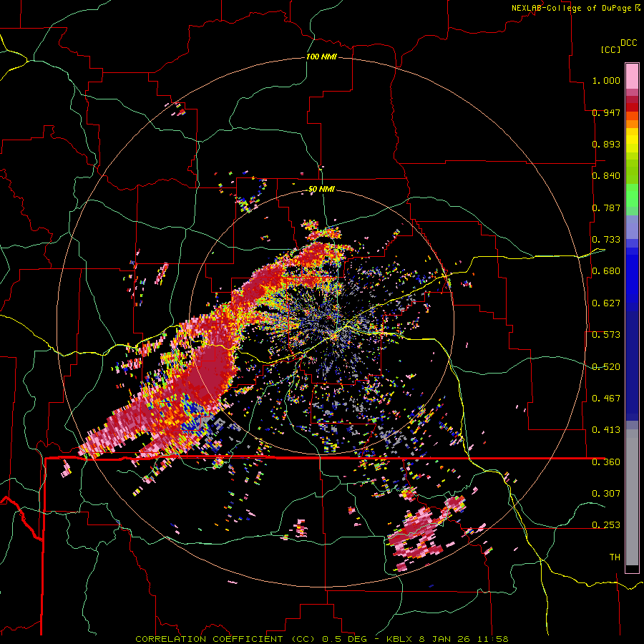Screen dimensions: 644x644
Task: Click the pink top segment of color bar
Action: (x=632, y=77)
